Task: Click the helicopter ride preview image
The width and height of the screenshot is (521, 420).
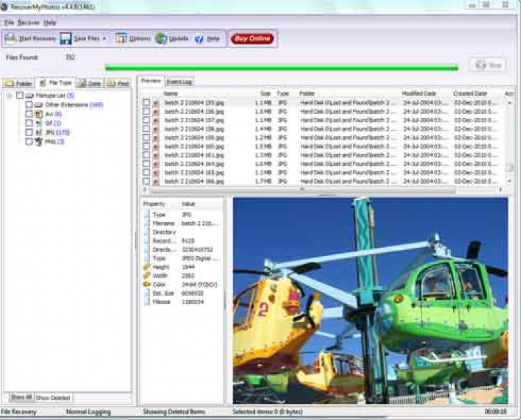Action: [370, 300]
